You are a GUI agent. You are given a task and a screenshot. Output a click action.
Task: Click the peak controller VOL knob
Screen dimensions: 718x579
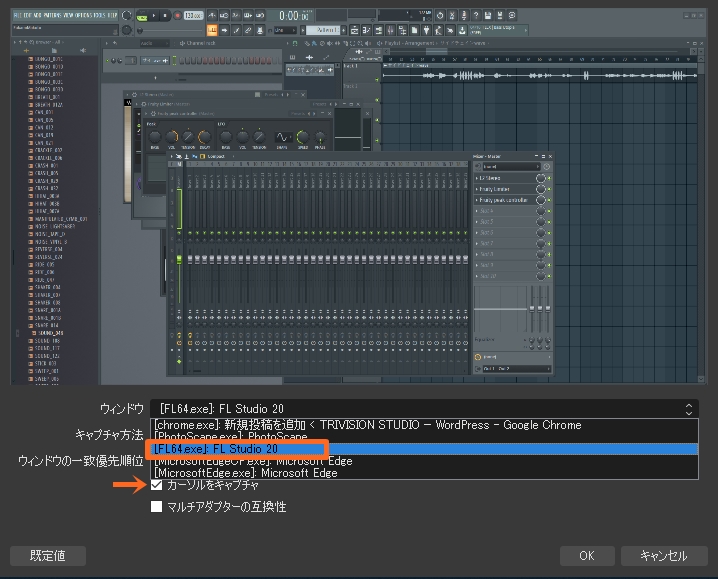172,137
